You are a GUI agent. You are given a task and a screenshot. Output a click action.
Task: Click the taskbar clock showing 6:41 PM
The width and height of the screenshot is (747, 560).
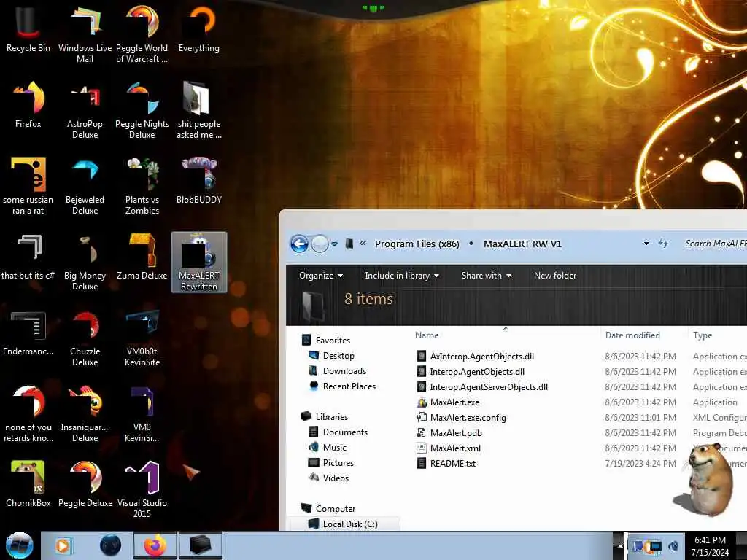tap(710, 546)
